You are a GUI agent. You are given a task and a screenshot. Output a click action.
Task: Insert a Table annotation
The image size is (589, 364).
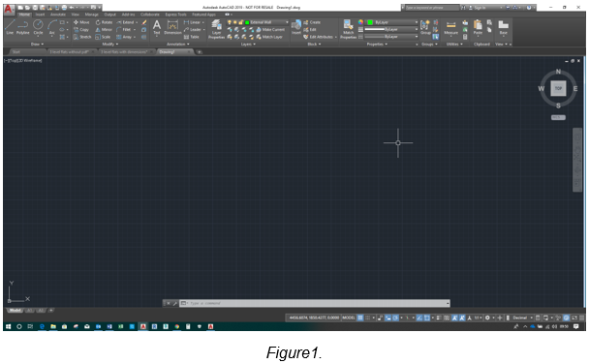tap(192, 37)
